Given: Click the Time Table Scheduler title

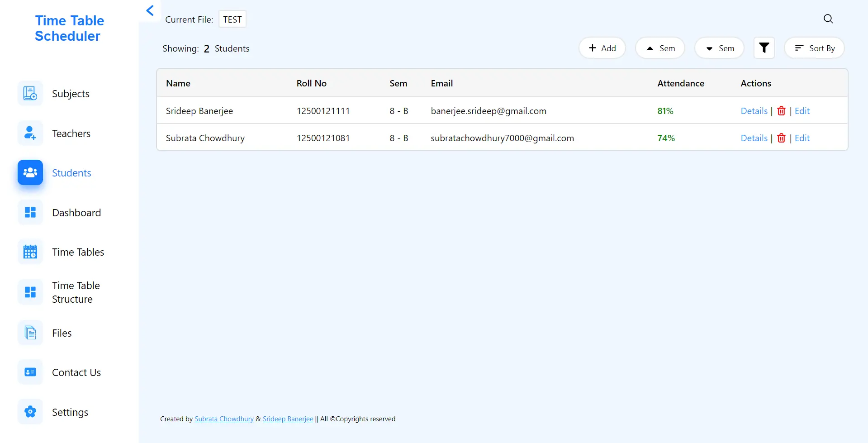Looking at the screenshot, I should (x=69, y=28).
